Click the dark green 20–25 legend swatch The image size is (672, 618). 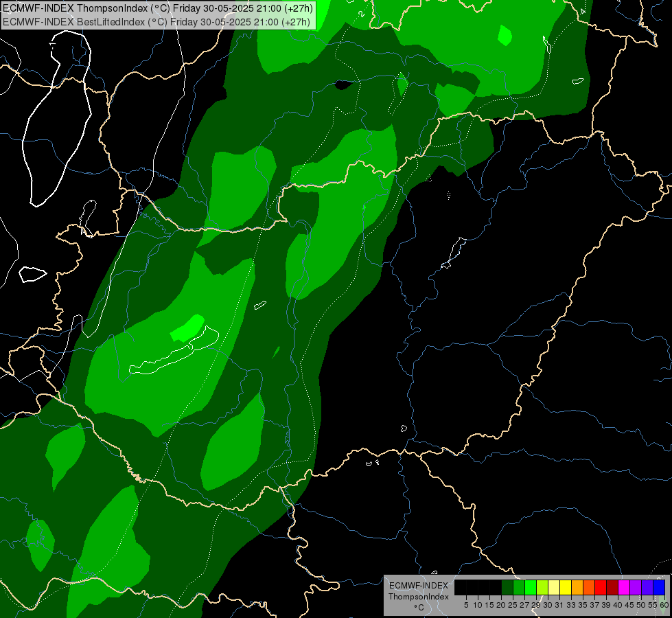(507, 587)
